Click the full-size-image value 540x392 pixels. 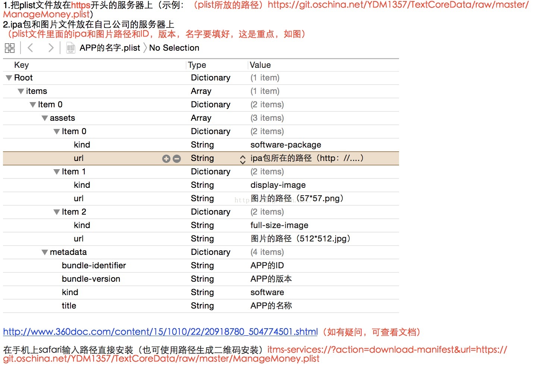pos(279,225)
